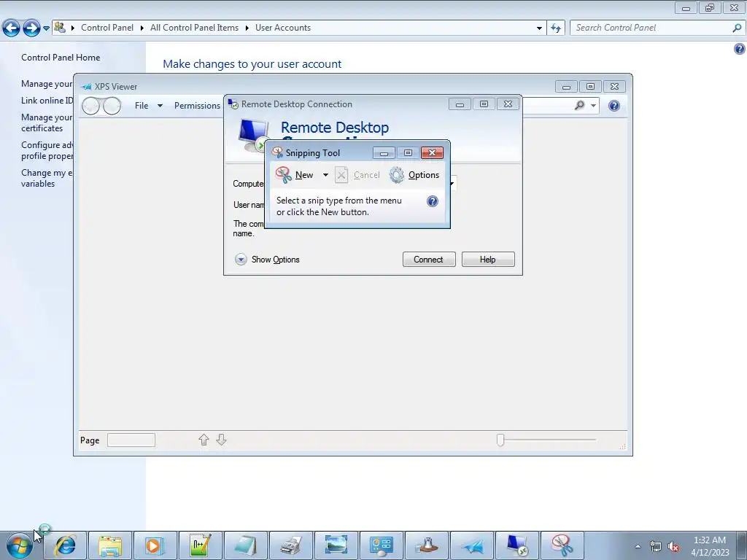The height and width of the screenshot is (560, 747).
Task: Open the New snip type dropdown arrow
Action: (325, 175)
